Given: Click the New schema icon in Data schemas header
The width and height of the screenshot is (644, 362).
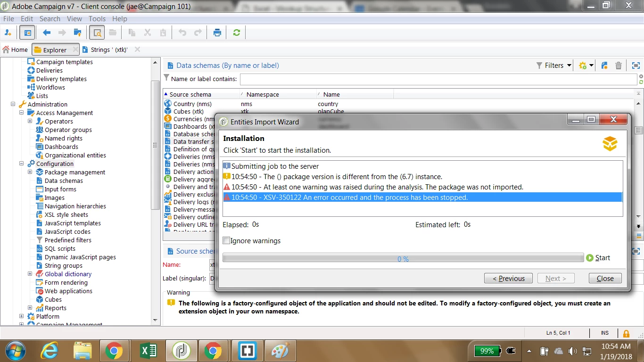Looking at the screenshot, I should coord(604,66).
